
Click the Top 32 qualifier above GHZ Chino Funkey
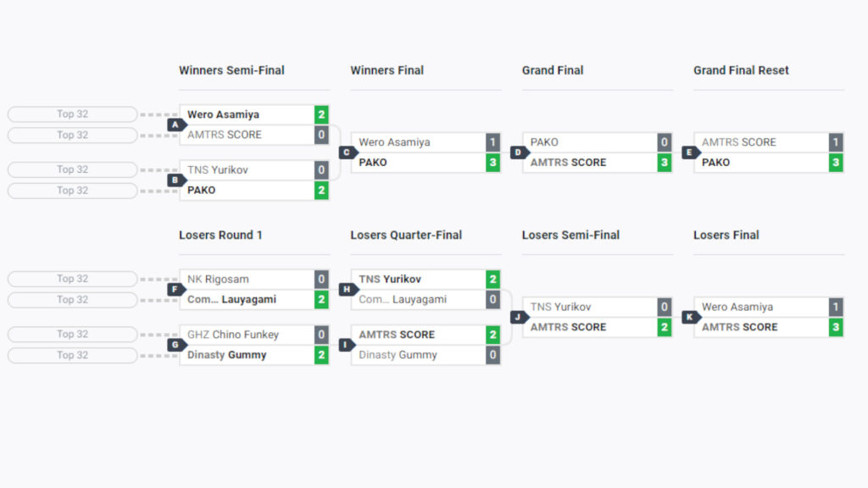(x=72, y=334)
